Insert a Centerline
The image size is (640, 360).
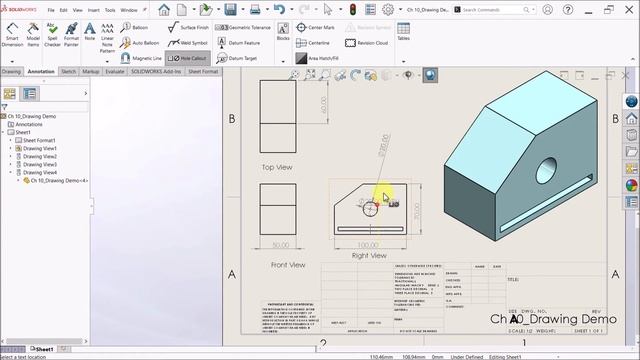(x=313, y=43)
